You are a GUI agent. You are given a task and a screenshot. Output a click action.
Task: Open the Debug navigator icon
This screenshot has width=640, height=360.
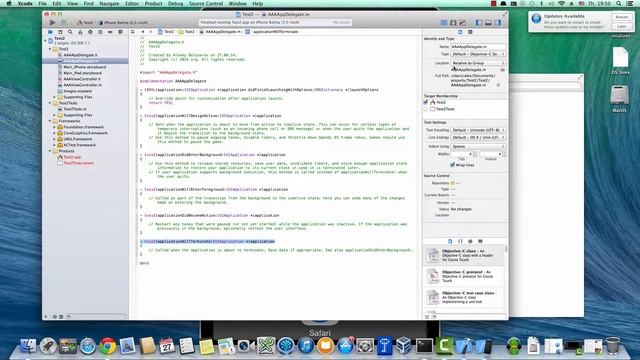pos(100,32)
